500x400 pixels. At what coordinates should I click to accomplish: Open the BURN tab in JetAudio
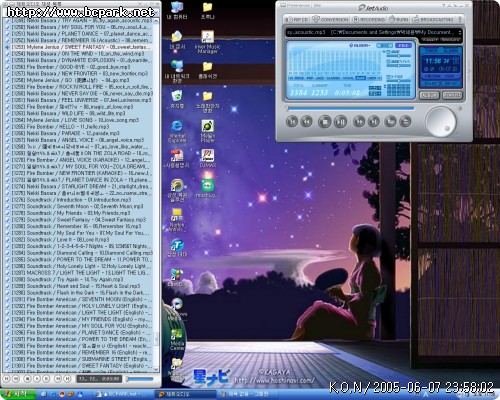pos(399,19)
